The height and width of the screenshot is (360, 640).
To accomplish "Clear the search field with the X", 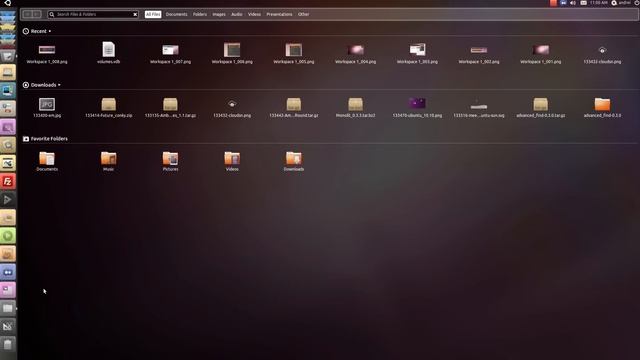I will point(135,14).
